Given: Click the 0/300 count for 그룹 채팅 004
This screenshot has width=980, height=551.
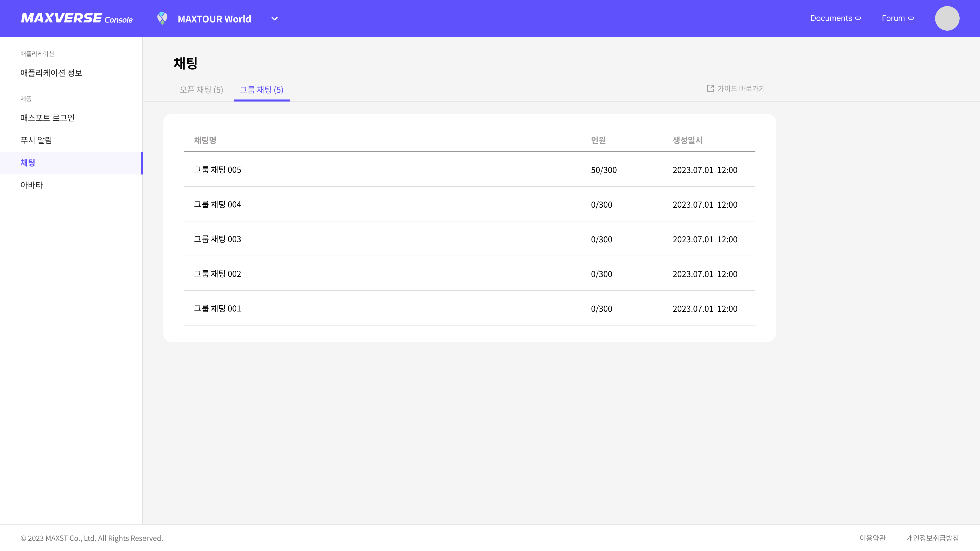Looking at the screenshot, I should coord(602,205).
